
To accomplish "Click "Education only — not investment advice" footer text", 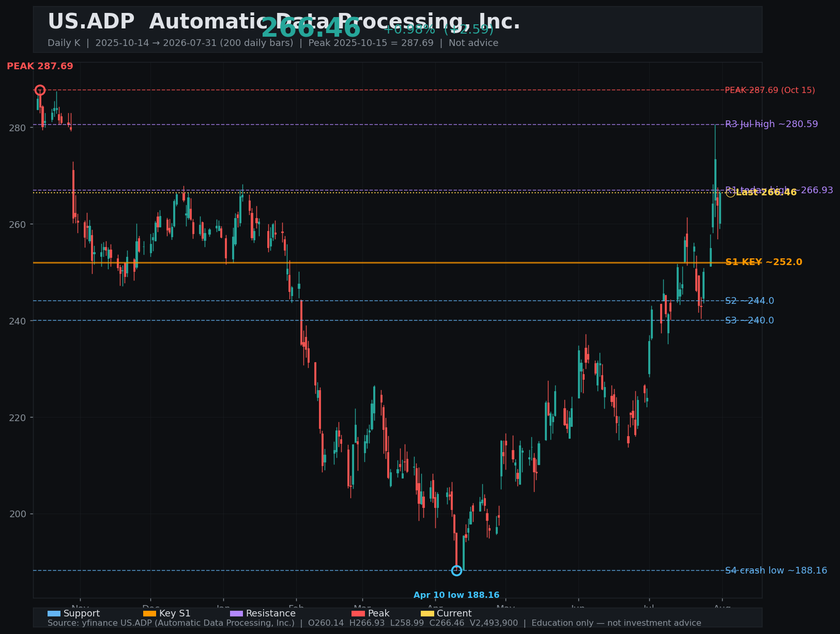I will click(616, 623).
